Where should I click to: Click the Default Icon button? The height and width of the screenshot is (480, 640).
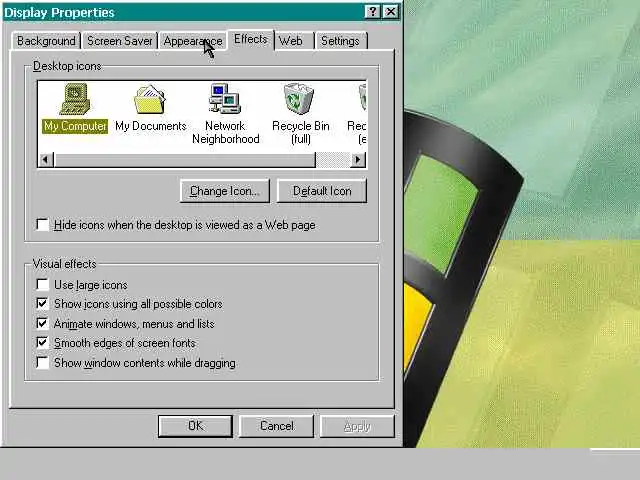point(322,191)
